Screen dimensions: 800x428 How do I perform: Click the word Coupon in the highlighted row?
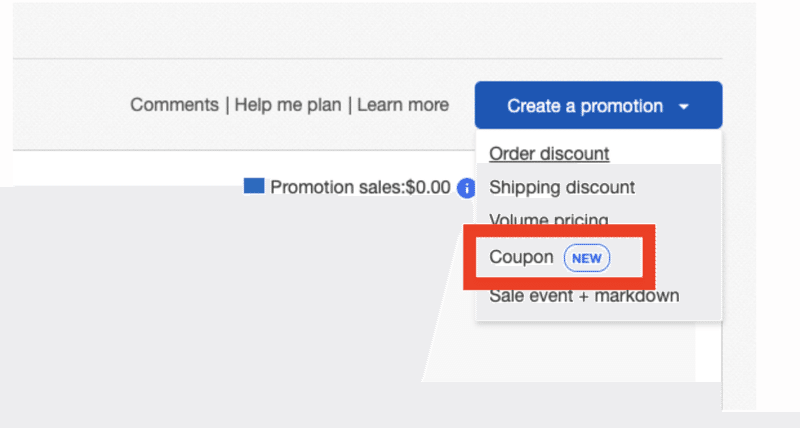point(521,258)
